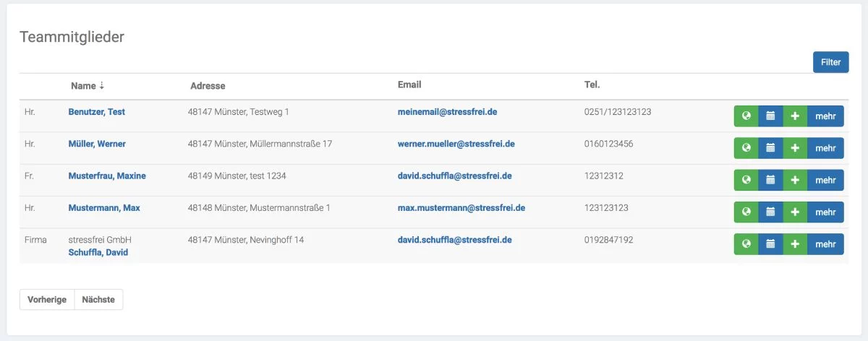Click email werner.mueller@stressfrei.de
The image size is (868, 341).
point(456,144)
